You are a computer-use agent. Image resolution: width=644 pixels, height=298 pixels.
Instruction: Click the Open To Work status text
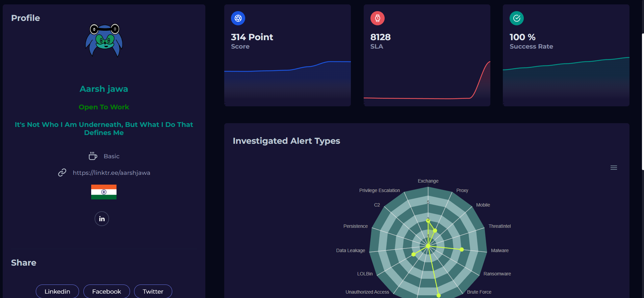point(104,107)
